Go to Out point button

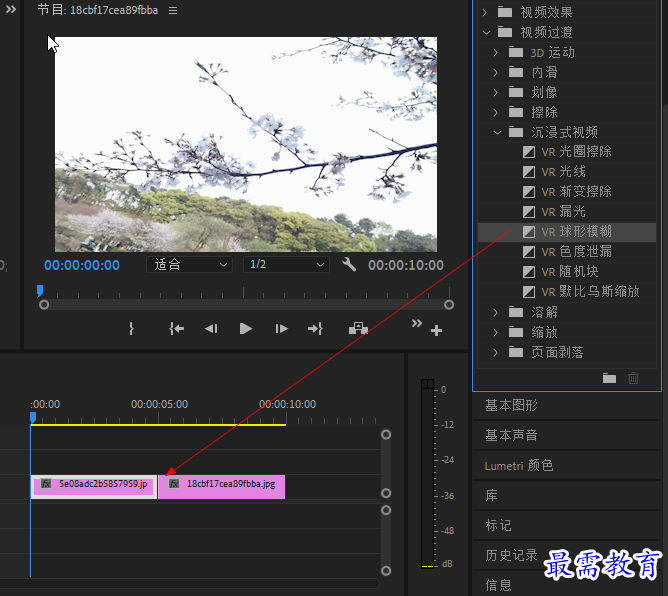click(315, 328)
